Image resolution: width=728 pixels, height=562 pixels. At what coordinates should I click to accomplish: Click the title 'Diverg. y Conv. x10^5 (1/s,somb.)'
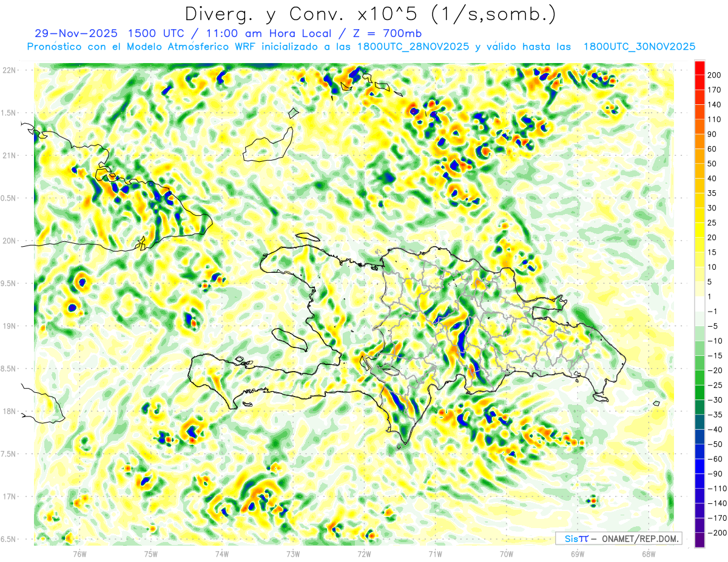coord(370,14)
